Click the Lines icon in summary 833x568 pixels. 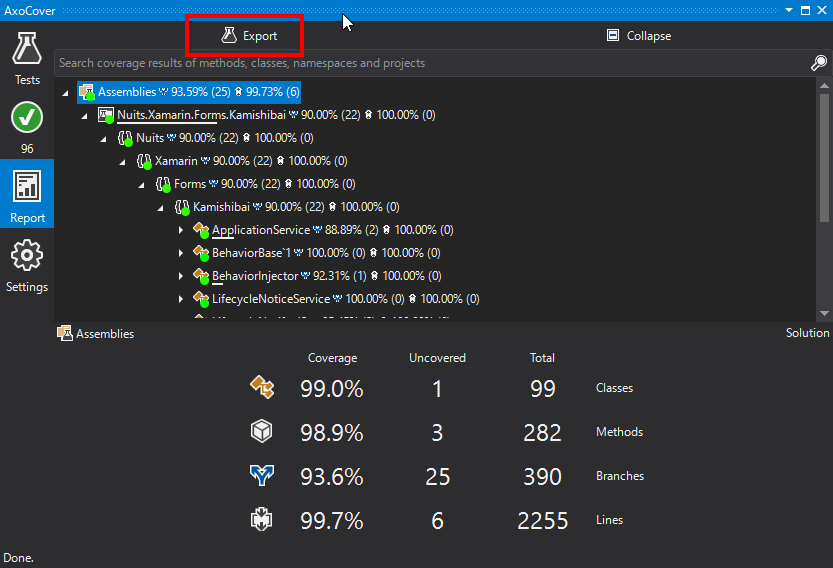pyautogui.click(x=261, y=519)
